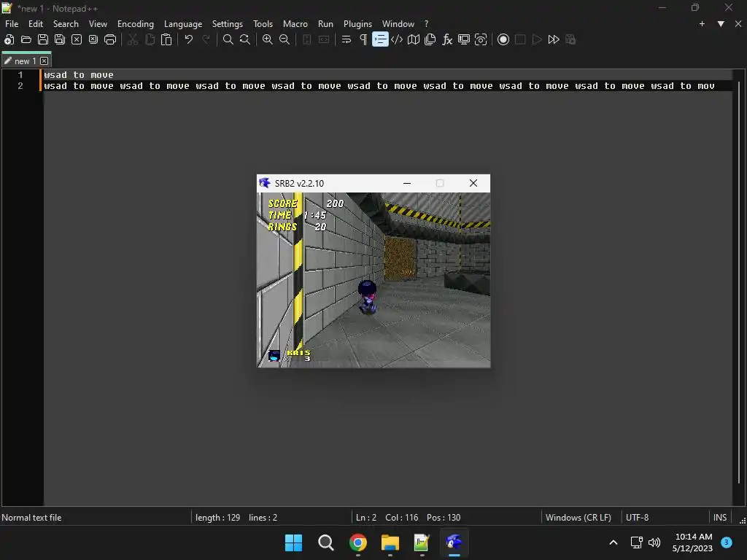Open the Document List panel icon
This screenshot has height=560, width=747.
(x=430, y=39)
